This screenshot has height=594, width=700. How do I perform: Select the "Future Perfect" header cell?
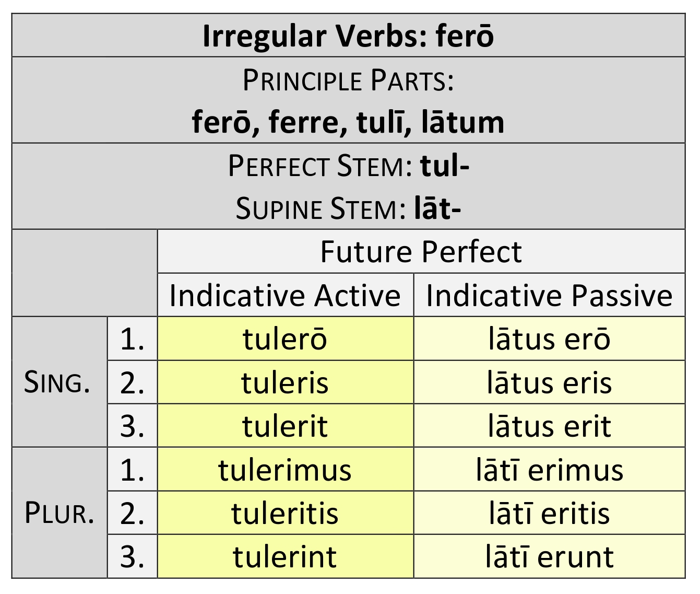pos(421,252)
